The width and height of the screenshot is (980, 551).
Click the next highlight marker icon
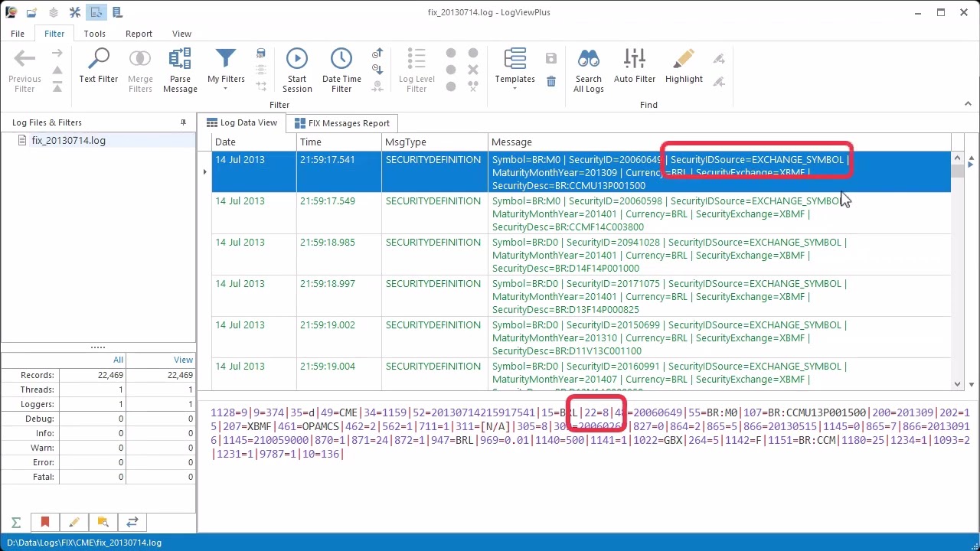pyautogui.click(x=718, y=59)
